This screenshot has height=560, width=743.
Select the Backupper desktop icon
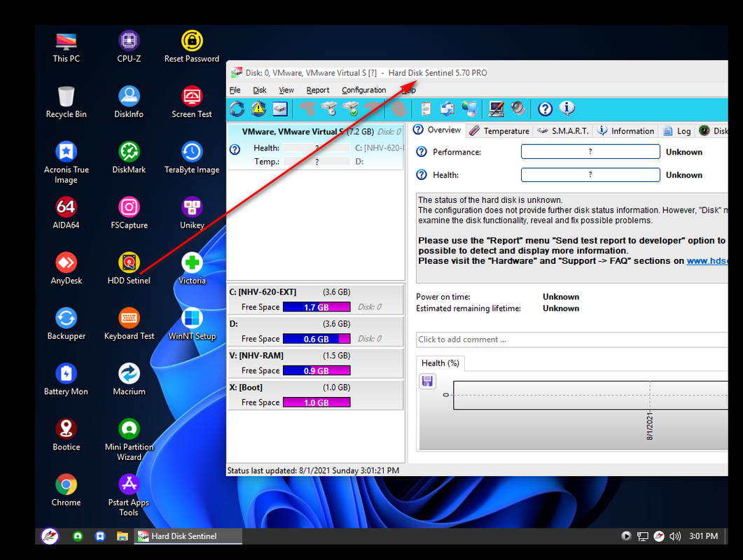(66, 323)
